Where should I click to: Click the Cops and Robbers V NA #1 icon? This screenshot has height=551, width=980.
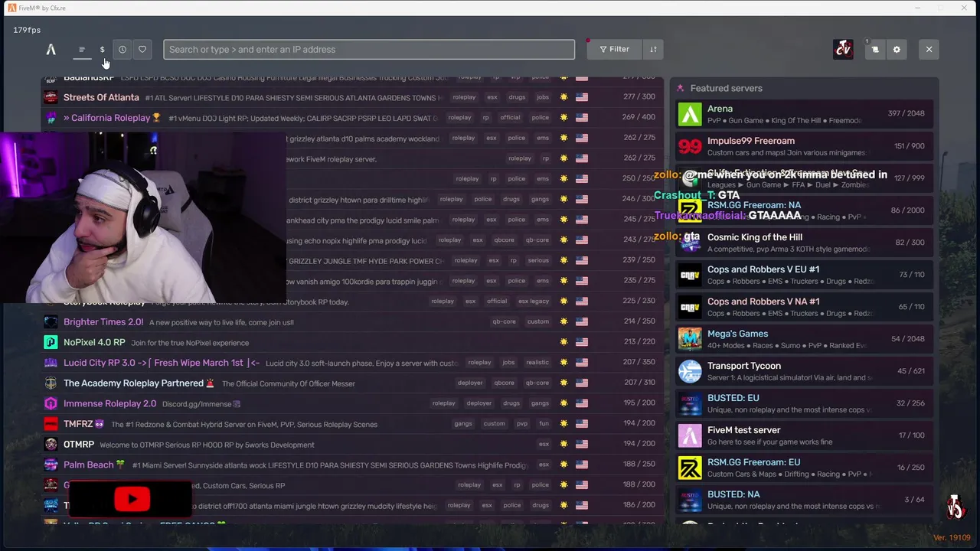pyautogui.click(x=690, y=307)
